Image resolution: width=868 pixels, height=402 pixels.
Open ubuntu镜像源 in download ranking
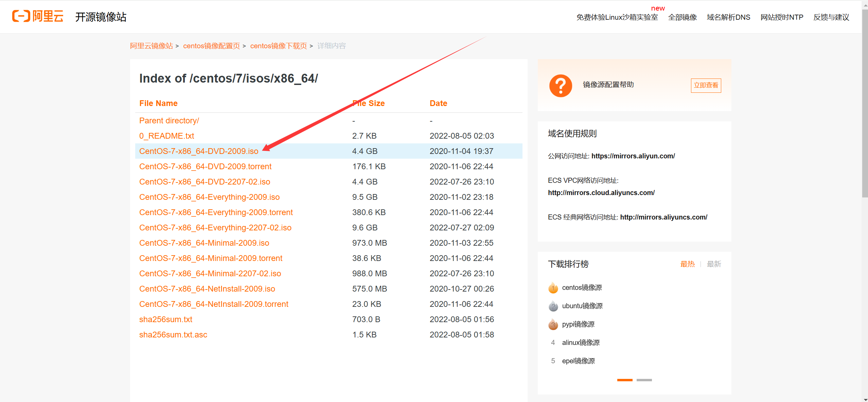pos(582,306)
